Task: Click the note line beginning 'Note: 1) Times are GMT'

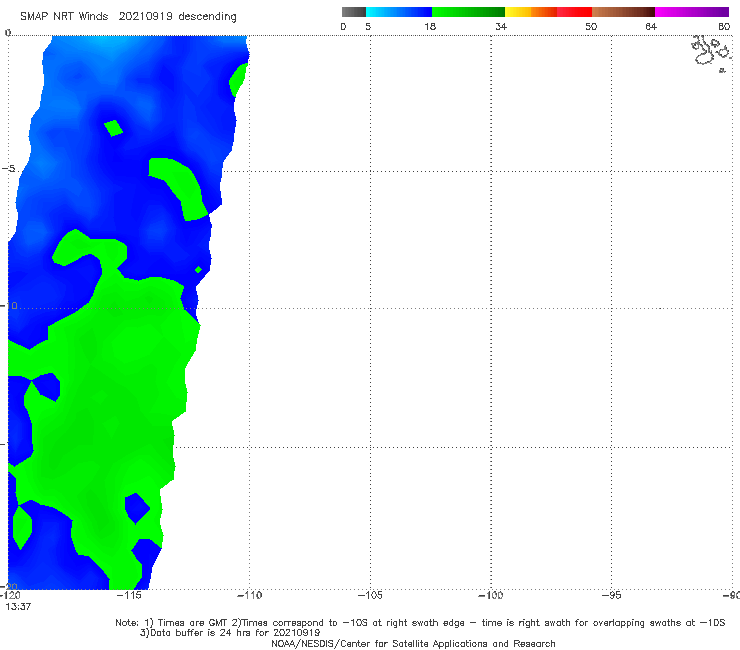Action: point(420,623)
